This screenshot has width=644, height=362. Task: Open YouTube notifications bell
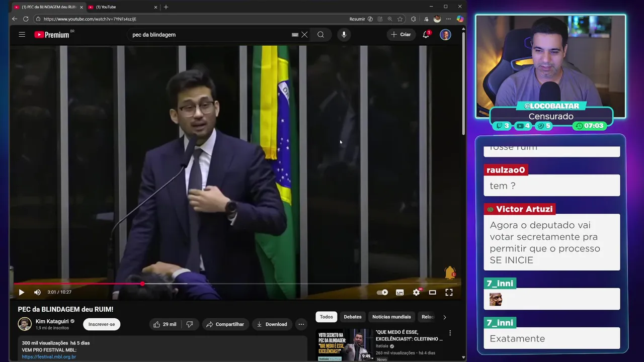pos(426,34)
